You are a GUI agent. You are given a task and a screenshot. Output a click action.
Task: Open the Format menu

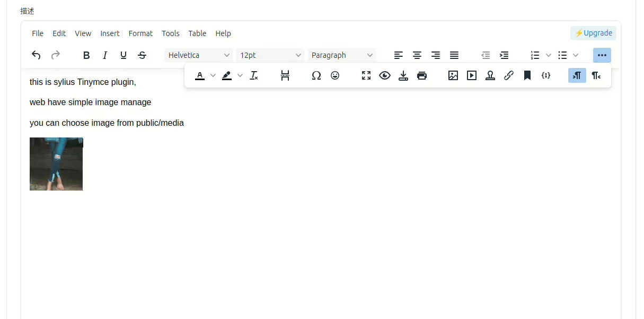pos(140,33)
